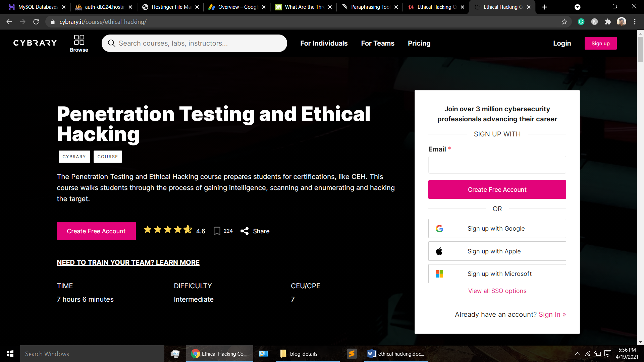
Task: Click the CYBRARY tag
Action: (74, 157)
